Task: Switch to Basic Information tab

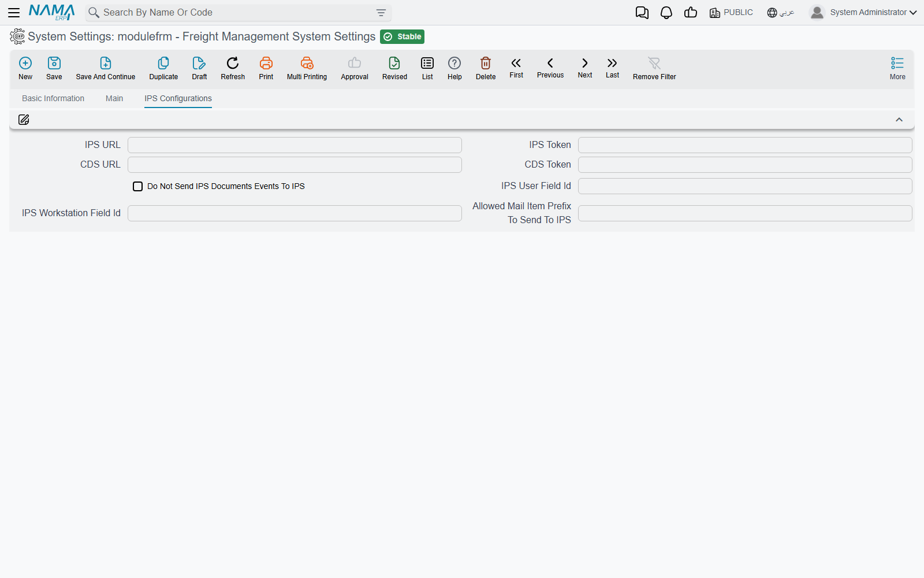Action: 53,98
